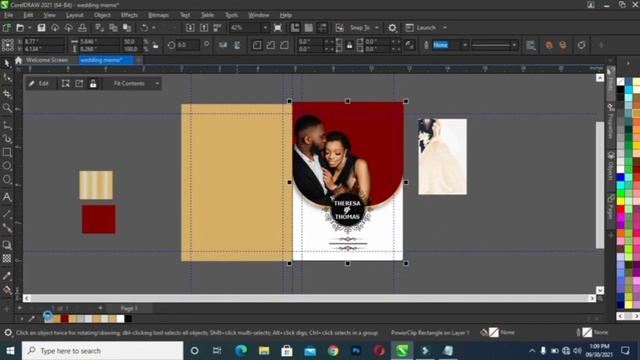Click the Extract contents icon

79,84
